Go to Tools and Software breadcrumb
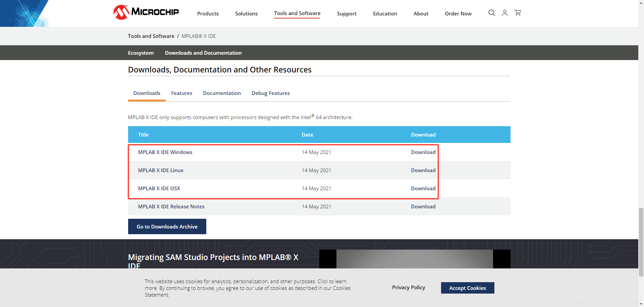Screen dimensions: 644x307 pos(151,36)
